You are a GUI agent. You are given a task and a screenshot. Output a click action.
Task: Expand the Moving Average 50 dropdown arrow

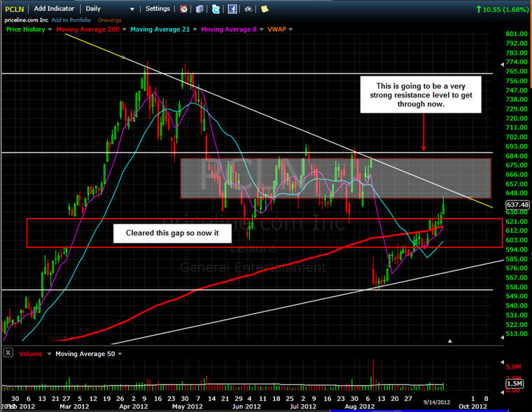click(x=120, y=354)
